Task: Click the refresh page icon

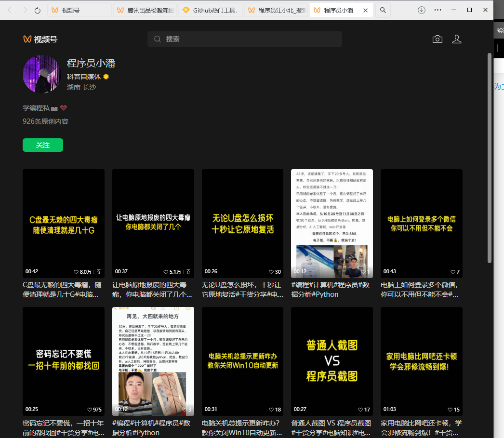Action: [38, 10]
